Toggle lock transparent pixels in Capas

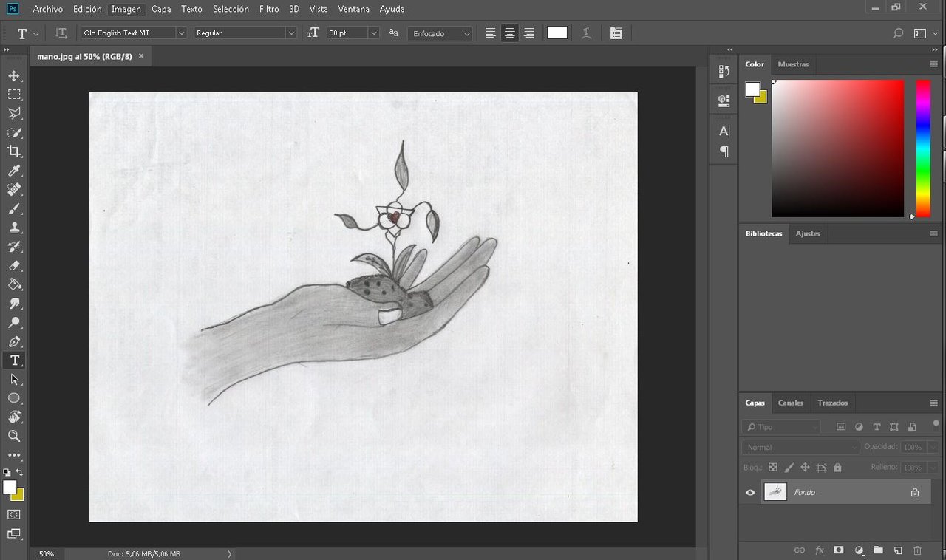[x=772, y=468]
